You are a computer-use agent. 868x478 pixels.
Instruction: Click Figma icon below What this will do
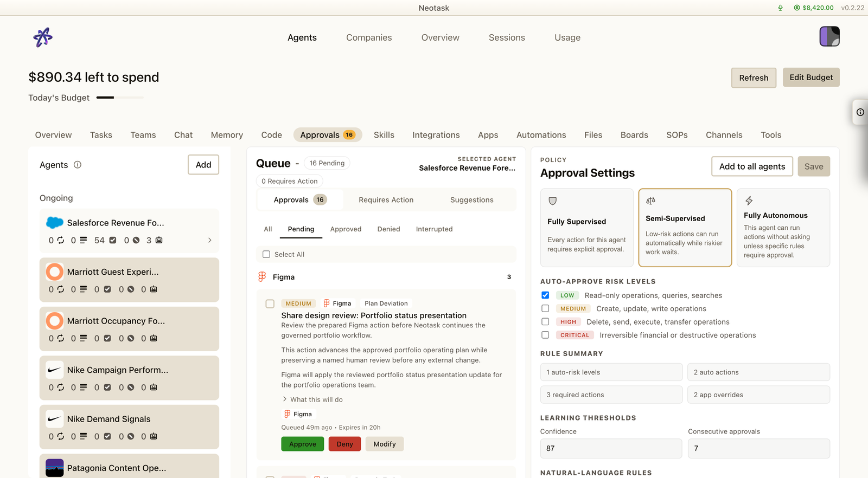point(288,414)
